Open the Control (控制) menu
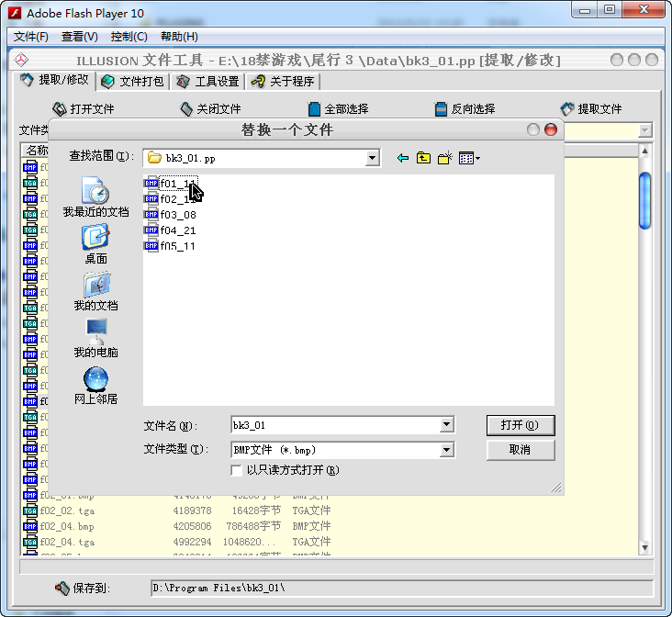Image resolution: width=672 pixels, height=617 pixels. click(x=129, y=37)
